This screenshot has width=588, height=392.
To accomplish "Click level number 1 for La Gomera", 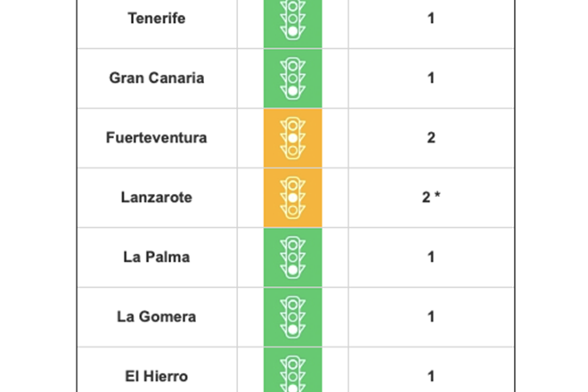I will tap(431, 316).
